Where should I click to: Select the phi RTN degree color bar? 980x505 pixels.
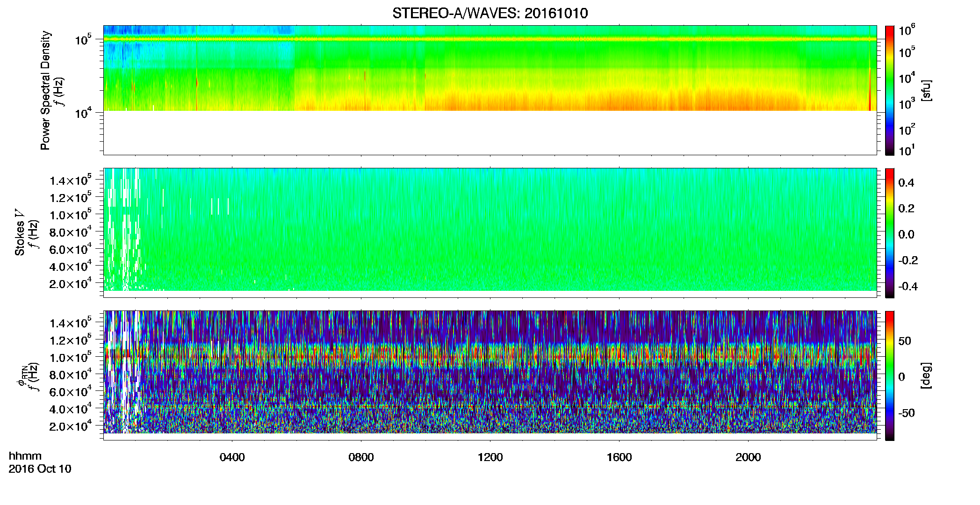[889, 375]
